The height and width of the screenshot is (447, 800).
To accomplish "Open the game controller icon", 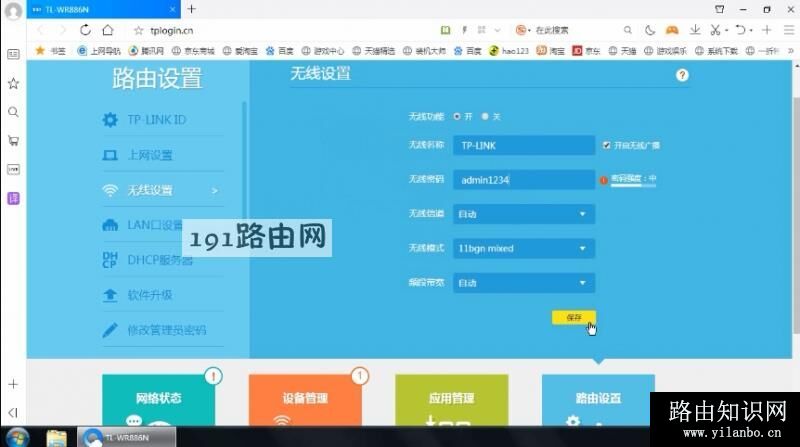I will tap(672, 30).
